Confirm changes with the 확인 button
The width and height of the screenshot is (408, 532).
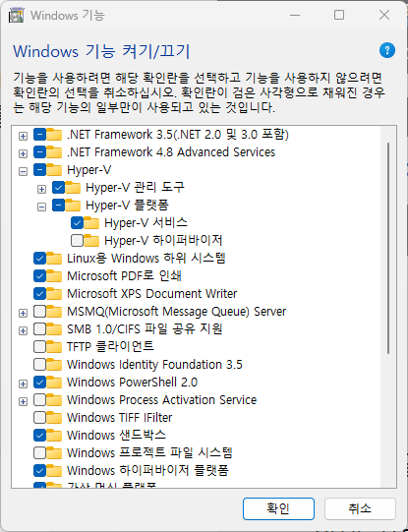point(278,508)
